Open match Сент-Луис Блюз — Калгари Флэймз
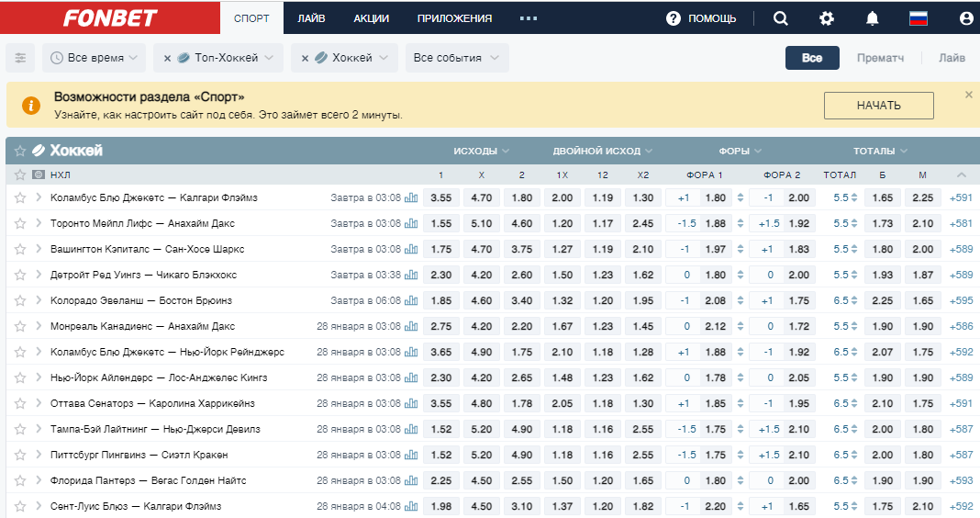 tap(136, 506)
